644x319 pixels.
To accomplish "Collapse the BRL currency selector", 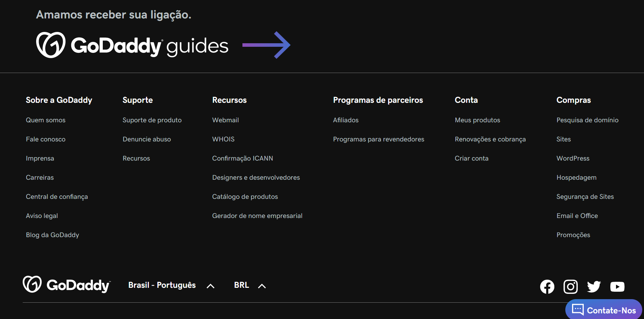I will point(262,286).
